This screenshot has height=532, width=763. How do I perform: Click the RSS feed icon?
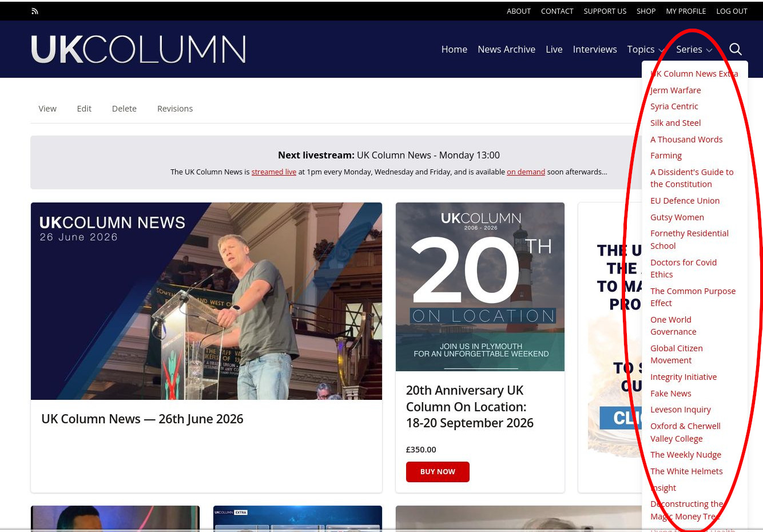[x=35, y=11]
